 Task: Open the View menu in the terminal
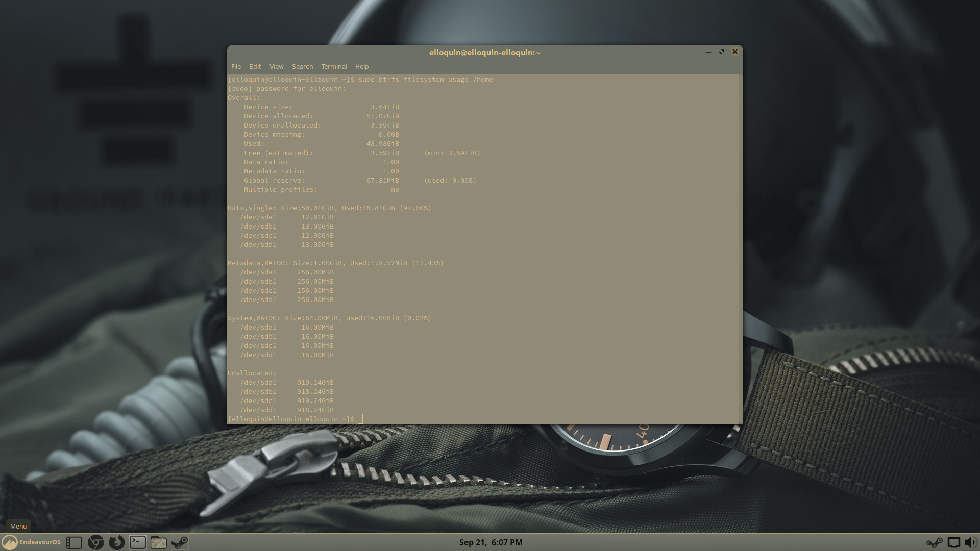[276, 66]
